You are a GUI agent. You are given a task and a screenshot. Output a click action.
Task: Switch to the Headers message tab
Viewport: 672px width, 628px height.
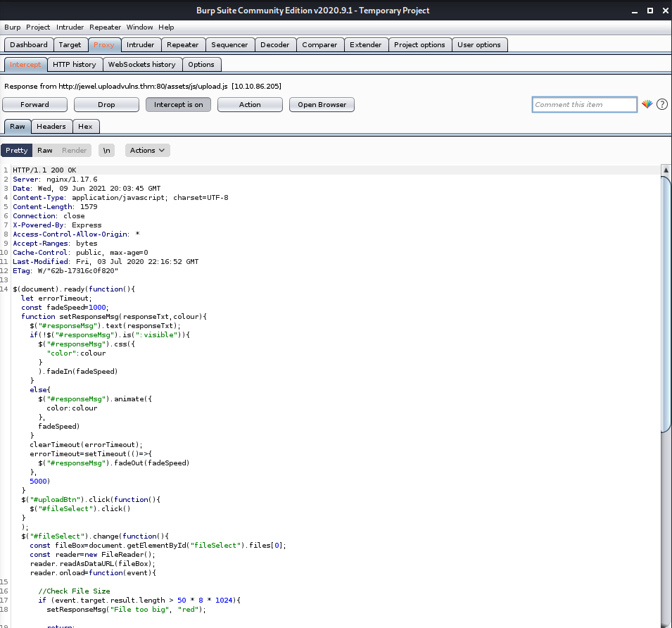click(x=51, y=127)
